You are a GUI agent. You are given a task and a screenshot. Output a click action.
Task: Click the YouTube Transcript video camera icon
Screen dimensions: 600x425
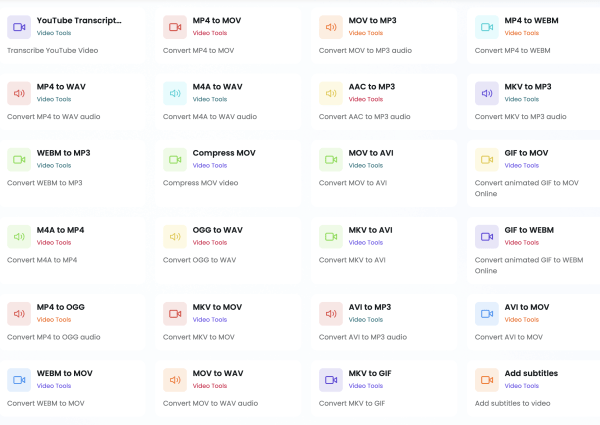(x=19, y=27)
